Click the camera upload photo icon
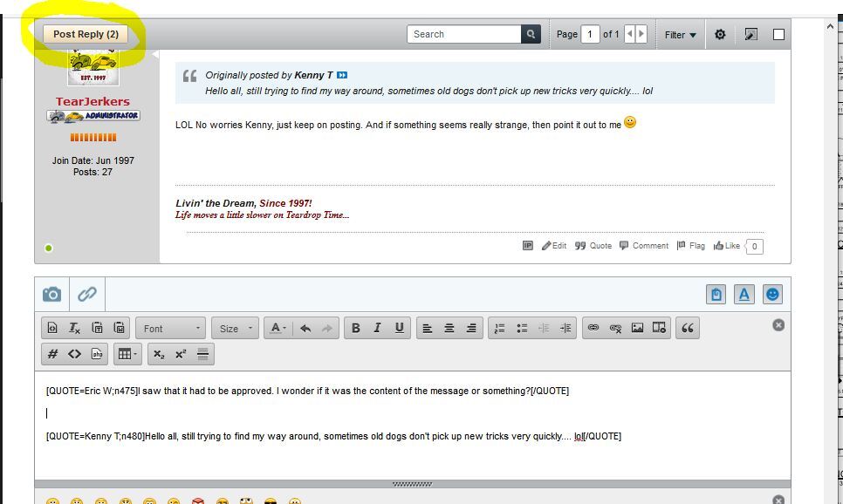Viewport: 843px width, 504px height. pos(52,295)
